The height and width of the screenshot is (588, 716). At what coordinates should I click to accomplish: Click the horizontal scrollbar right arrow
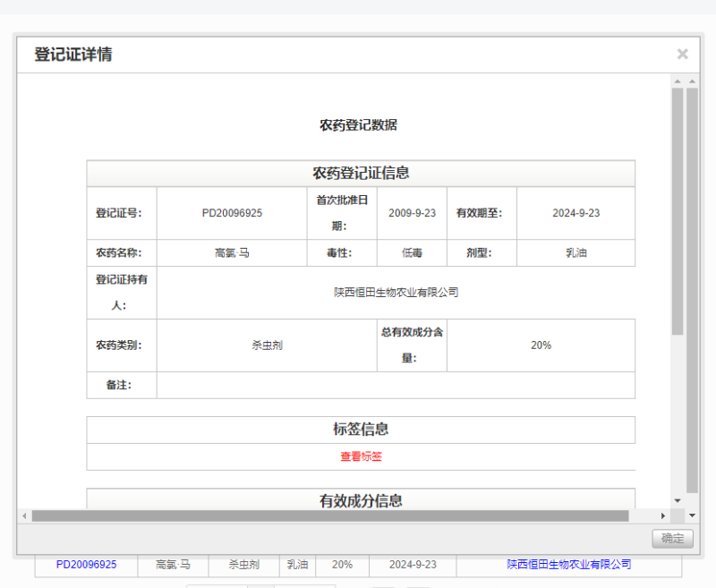coord(663,516)
